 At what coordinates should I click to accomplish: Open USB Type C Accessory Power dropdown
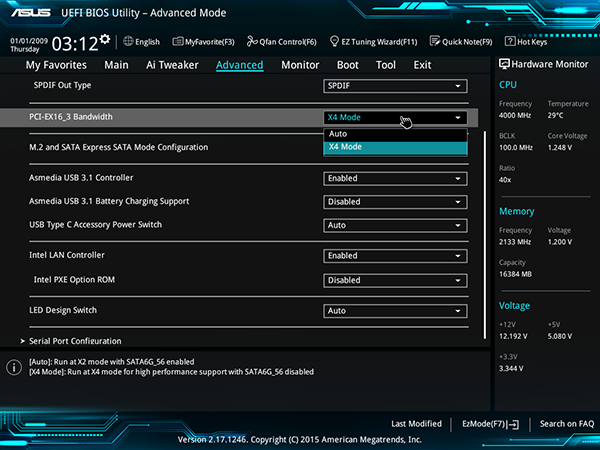pyautogui.click(x=395, y=225)
